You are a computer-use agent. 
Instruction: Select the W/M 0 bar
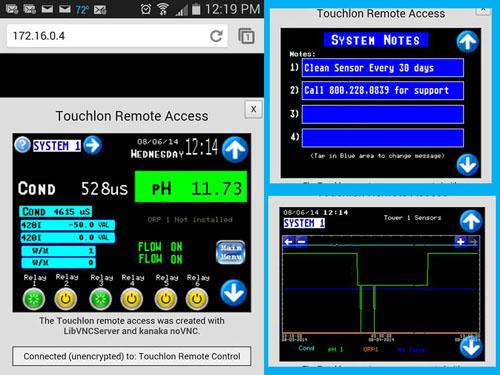pos(59,263)
